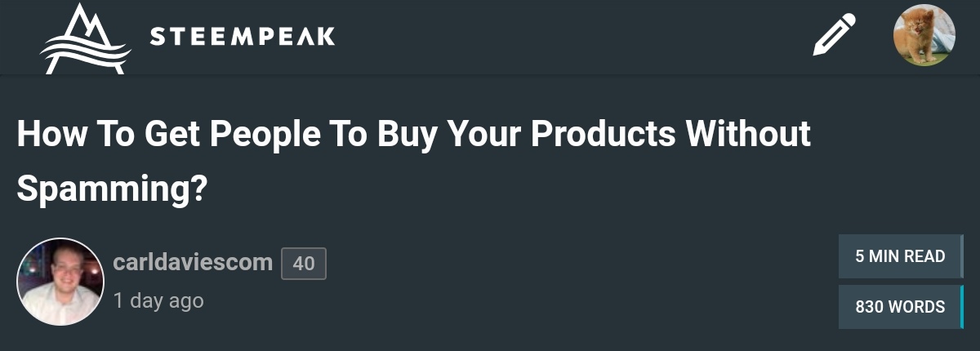Click the reputation badge showing 40
980x351 pixels.
tap(303, 264)
